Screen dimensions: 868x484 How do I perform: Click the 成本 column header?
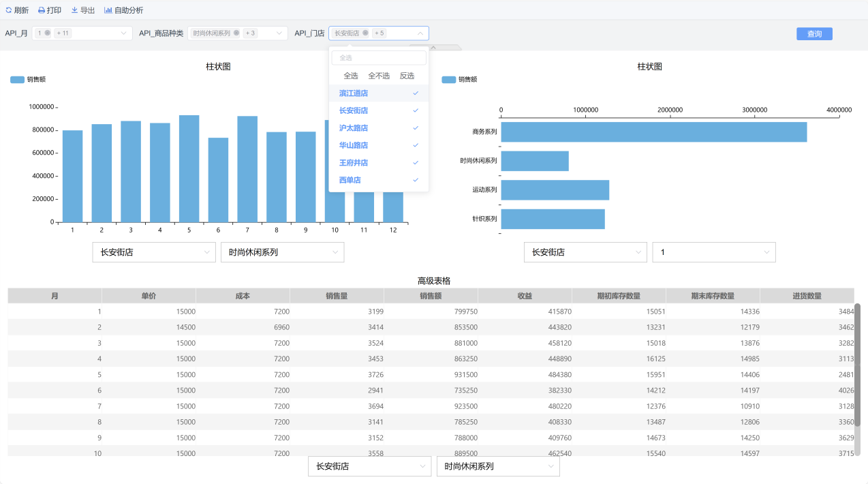[x=243, y=296]
